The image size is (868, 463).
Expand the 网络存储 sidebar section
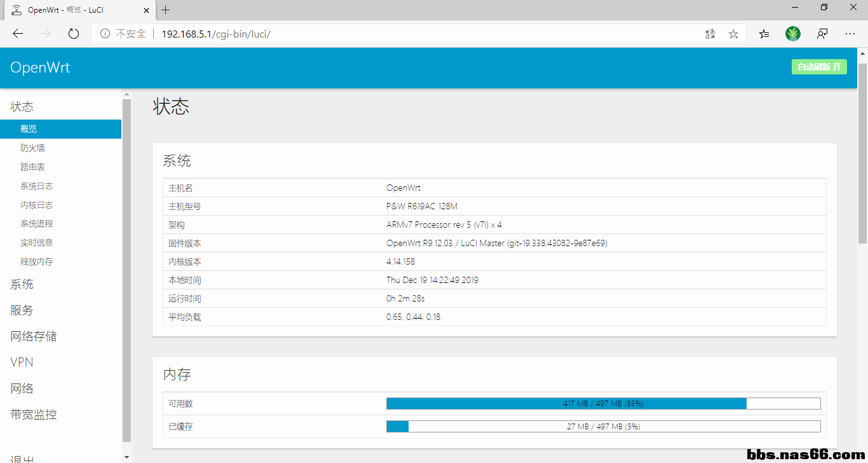[34, 336]
